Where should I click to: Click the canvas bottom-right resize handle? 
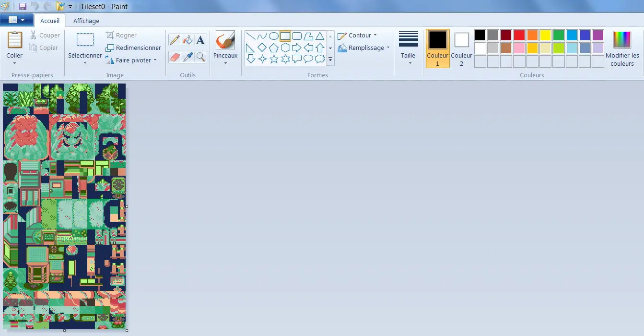click(127, 330)
